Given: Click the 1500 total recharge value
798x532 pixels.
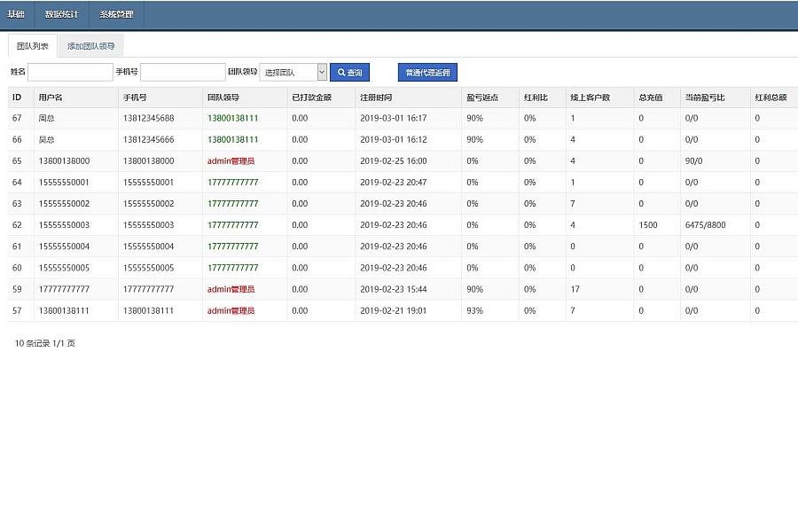Looking at the screenshot, I should [x=648, y=225].
